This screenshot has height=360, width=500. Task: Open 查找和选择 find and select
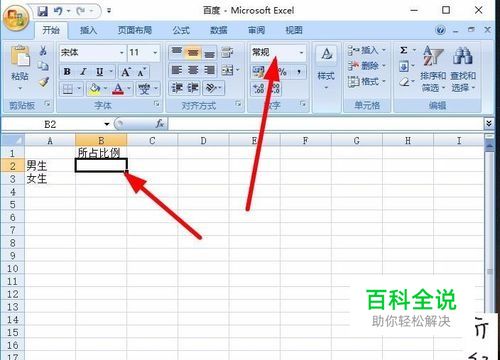pos(463,69)
